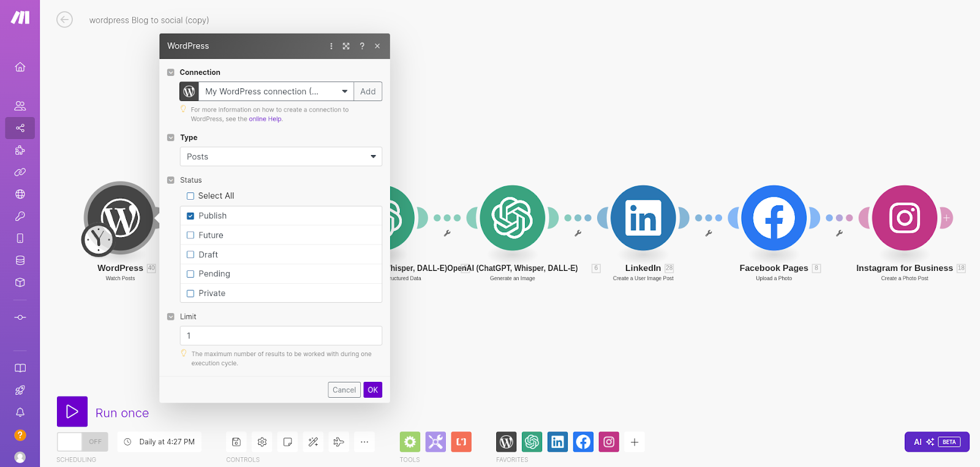
Task: Click the Run once play button
Action: coord(72,412)
